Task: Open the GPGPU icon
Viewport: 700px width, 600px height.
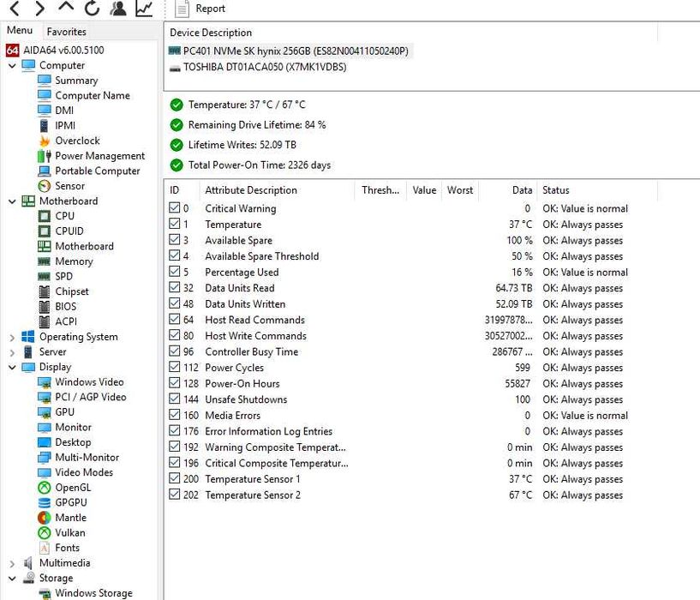Action: [45, 502]
